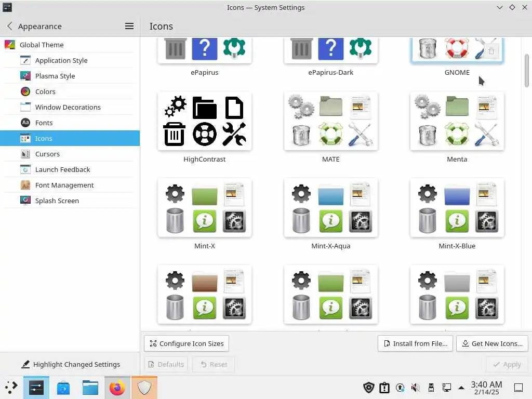Select the Menta icon theme
532x399 pixels.
(457, 121)
